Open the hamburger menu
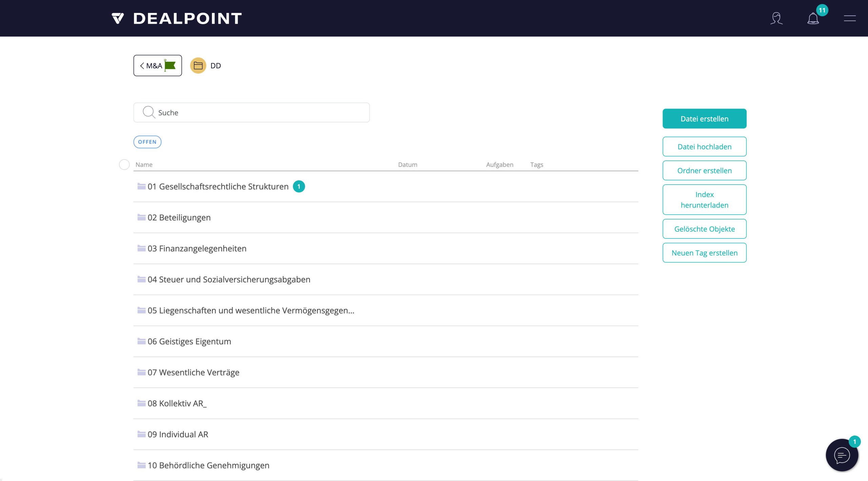Viewport: 868px width, 481px height. (x=850, y=18)
